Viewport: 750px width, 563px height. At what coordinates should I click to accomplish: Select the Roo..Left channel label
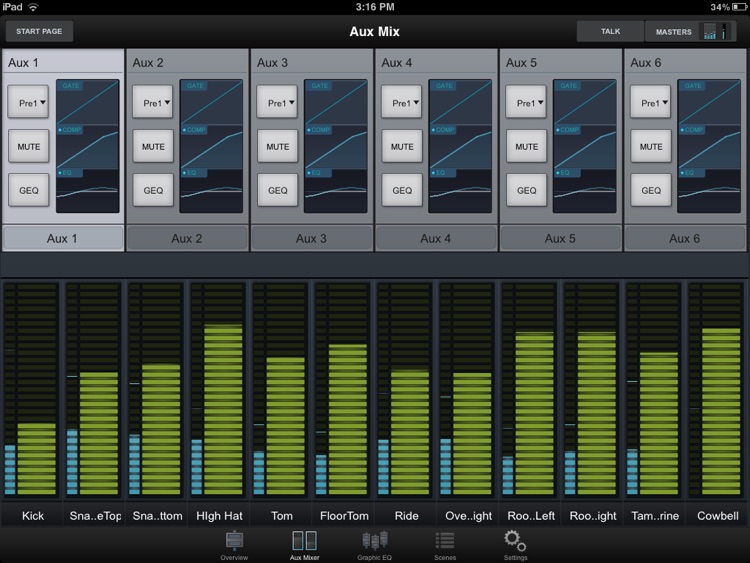pyautogui.click(x=530, y=516)
